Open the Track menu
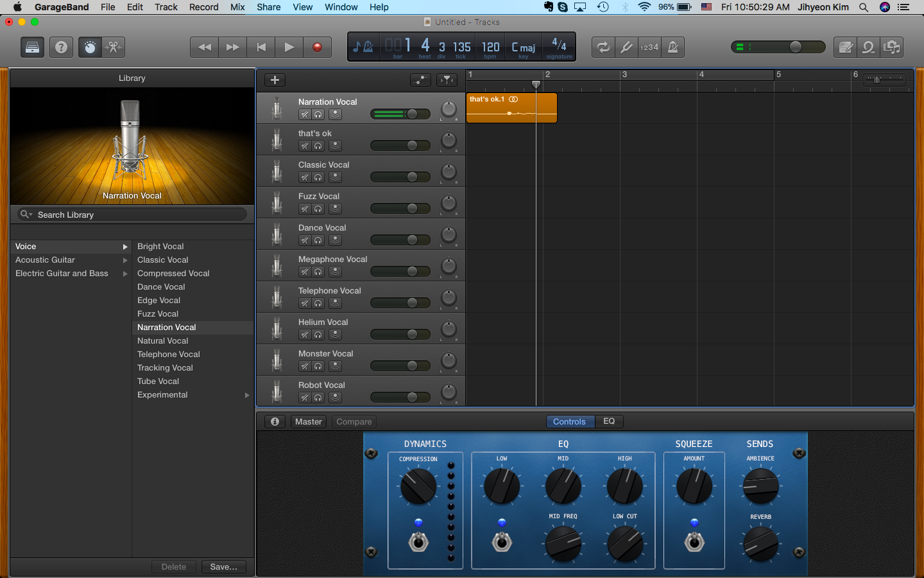The height and width of the screenshot is (578, 924). click(x=166, y=7)
